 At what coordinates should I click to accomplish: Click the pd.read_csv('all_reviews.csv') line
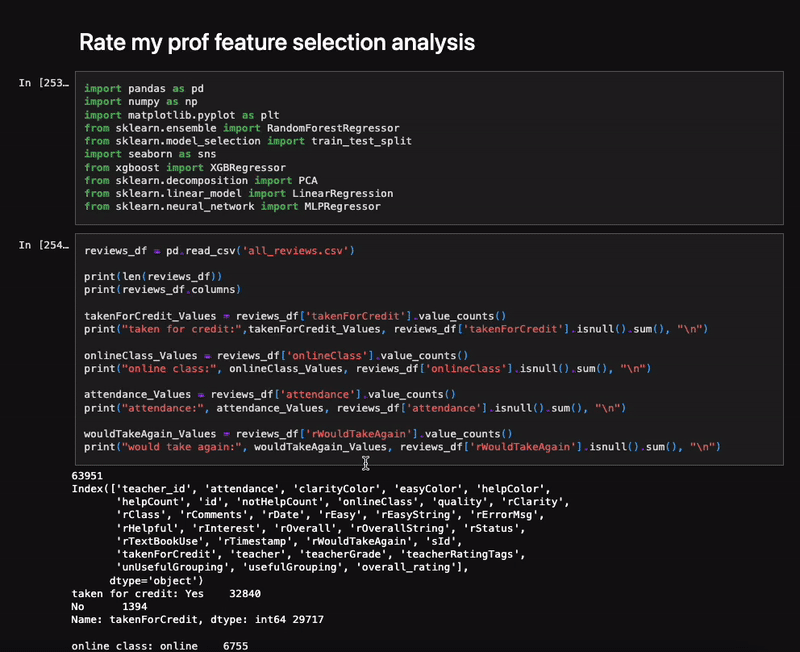point(219,250)
